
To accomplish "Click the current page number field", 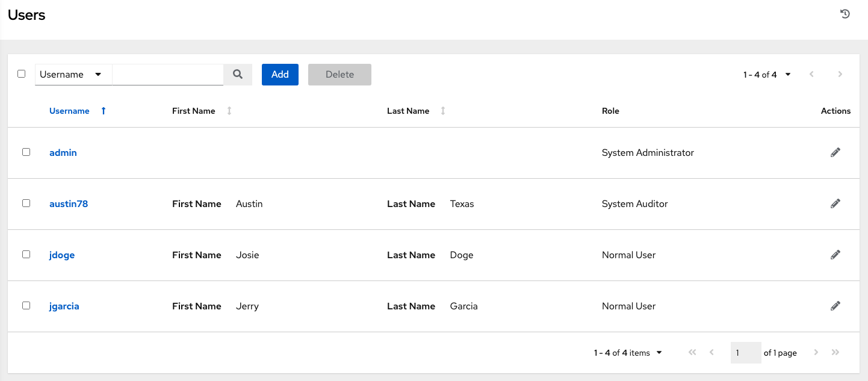I will pos(745,353).
